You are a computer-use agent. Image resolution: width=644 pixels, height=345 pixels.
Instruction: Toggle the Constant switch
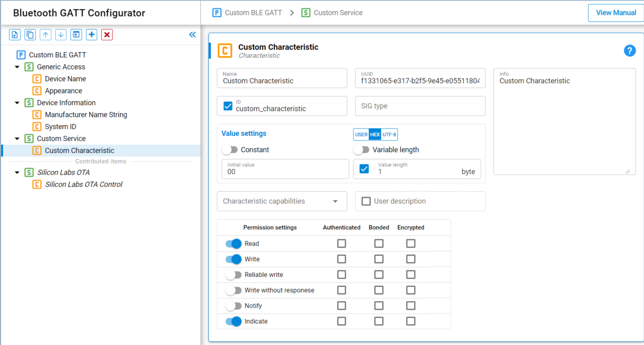pyautogui.click(x=230, y=150)
